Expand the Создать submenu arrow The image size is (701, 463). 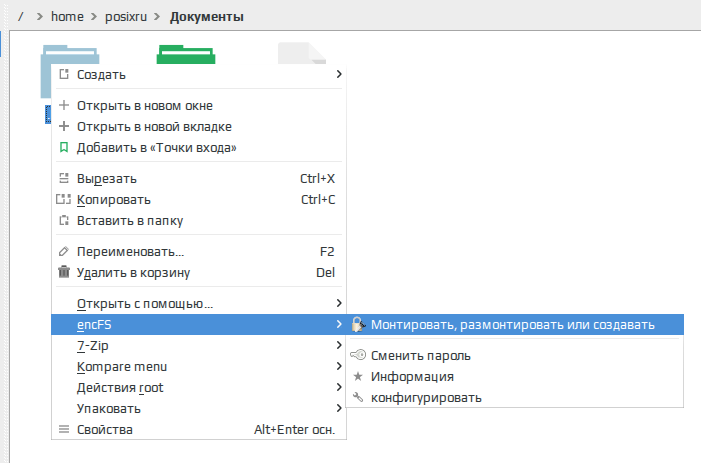tap(339, 74)
